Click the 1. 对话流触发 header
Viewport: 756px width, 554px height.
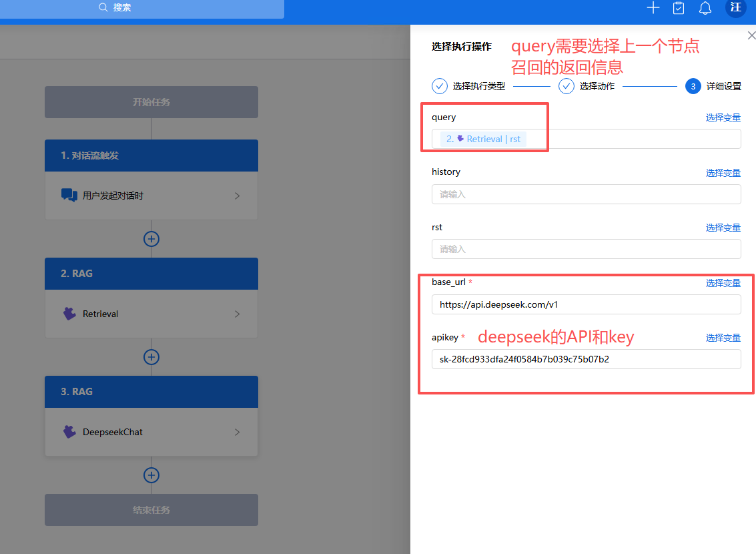151,156
